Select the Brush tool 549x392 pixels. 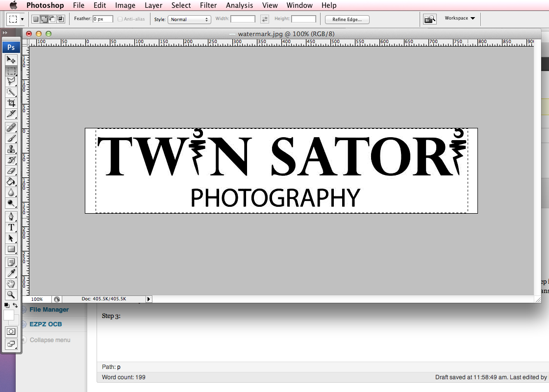[x=11, y=139]
